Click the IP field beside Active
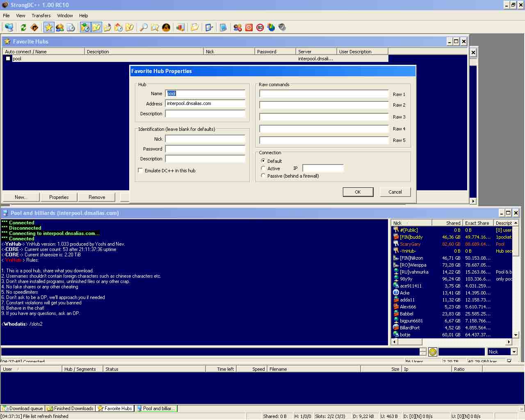The height and width of the screenshot is (420, 525). point(323,169)
